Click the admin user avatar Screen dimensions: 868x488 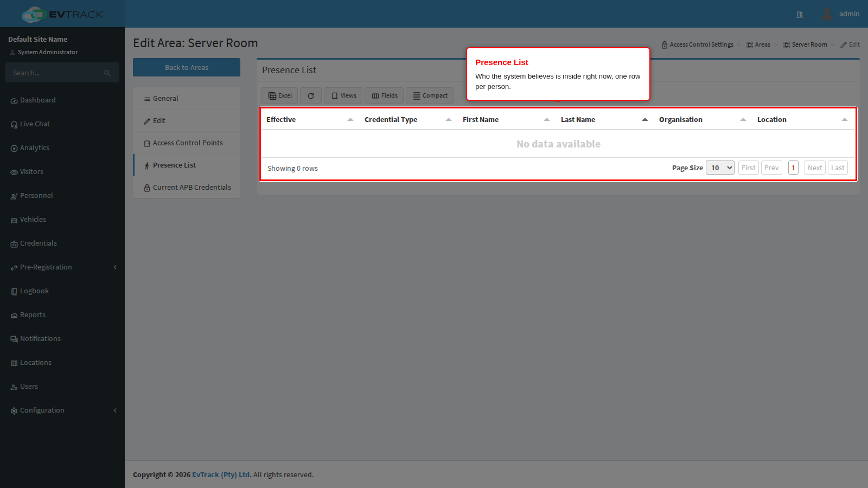click(827, 14)
